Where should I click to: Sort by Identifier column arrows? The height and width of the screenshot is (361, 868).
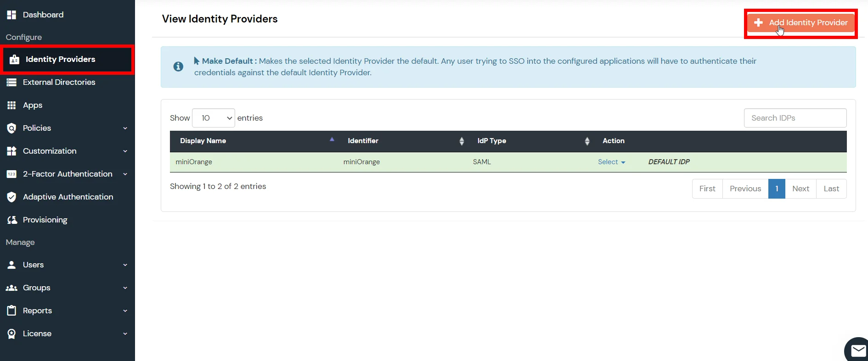[x=462, y=141]
